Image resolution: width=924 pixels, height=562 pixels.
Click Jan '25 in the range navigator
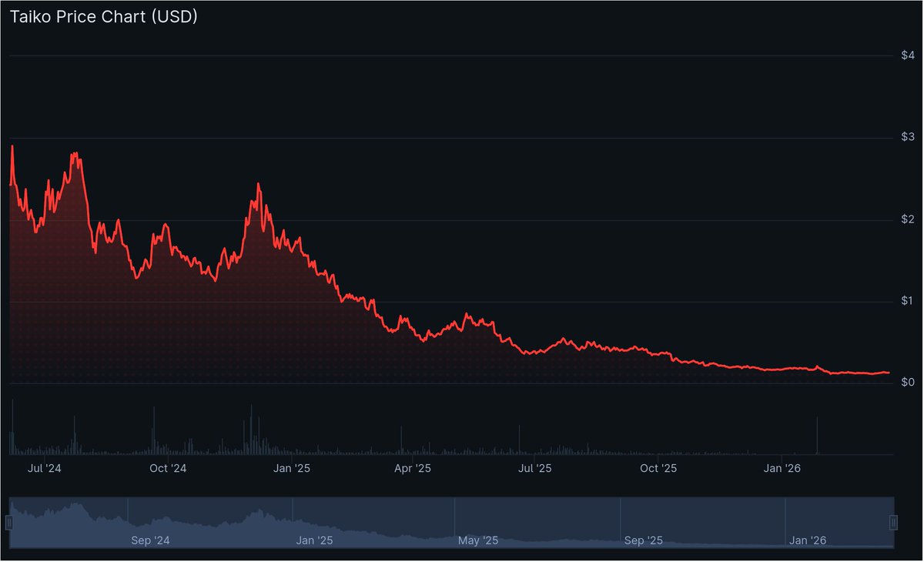click(x=314, y=541)
